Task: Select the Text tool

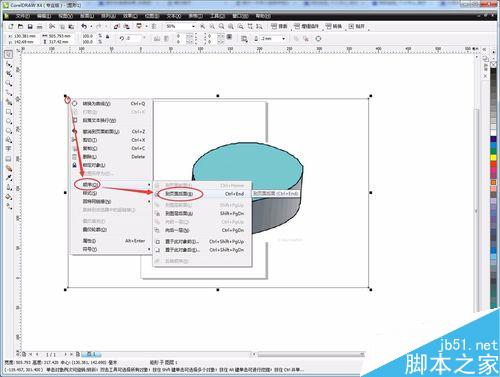Action: (9, 149)
